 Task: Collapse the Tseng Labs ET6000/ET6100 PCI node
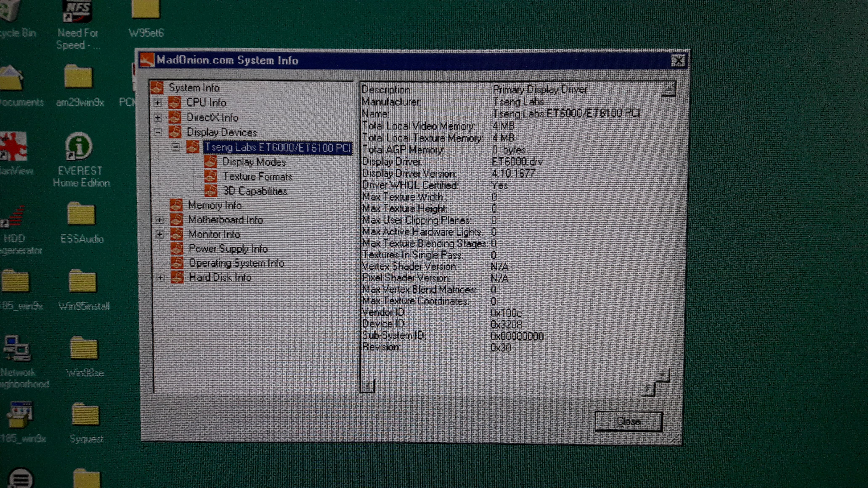pos(175,148)
